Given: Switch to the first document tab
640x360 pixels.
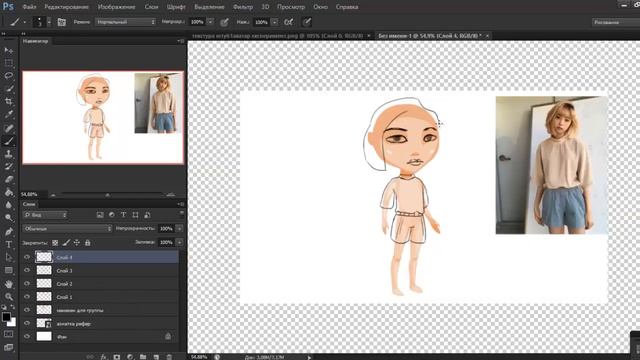Looking at the screenshot, I should click(278, 36).
